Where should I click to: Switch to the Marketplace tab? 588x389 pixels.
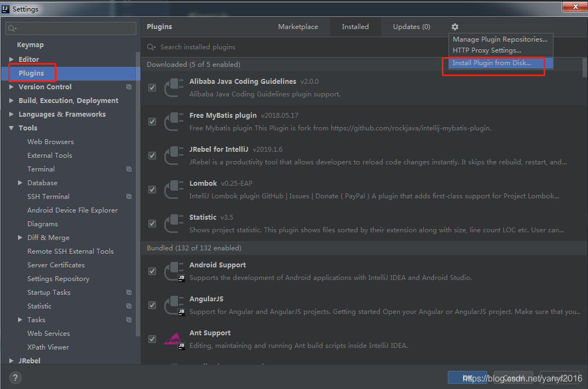(x=298, y=27)
